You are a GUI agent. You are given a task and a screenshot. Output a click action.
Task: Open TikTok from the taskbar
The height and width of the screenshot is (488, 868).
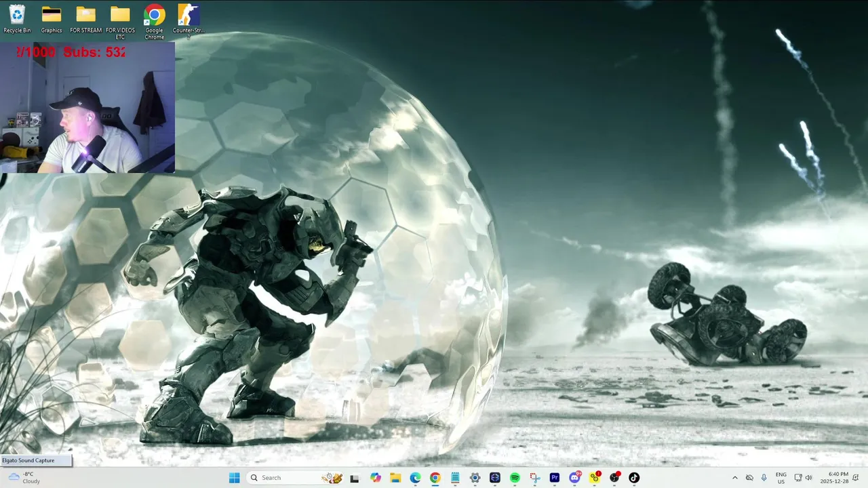coord(634,478)
